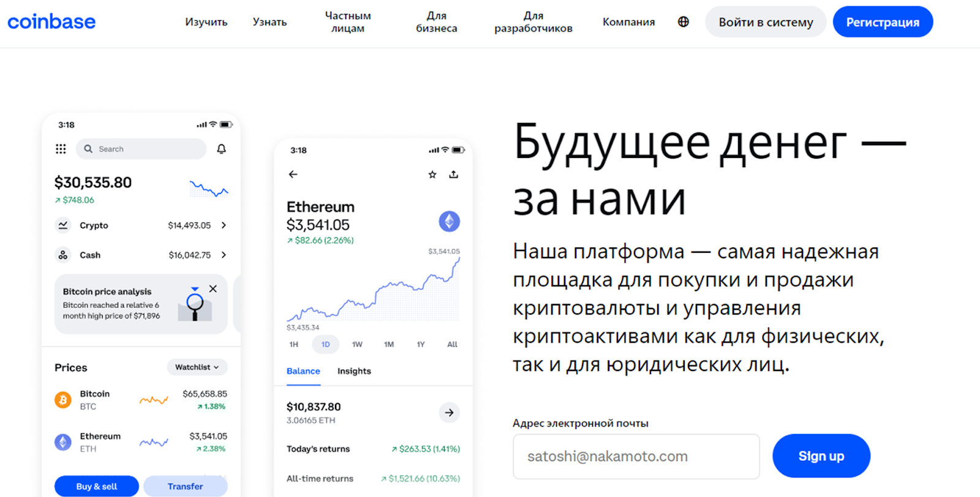Click the Today's returns row

point(373,449)
